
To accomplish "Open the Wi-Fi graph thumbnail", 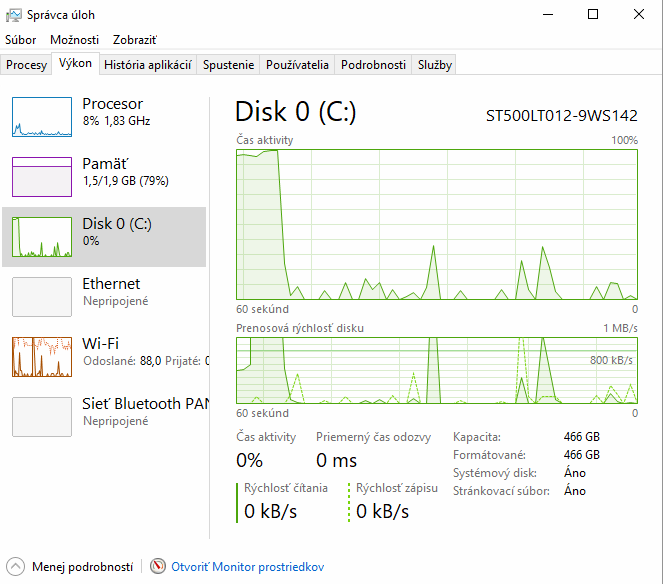I will (42, 357).
